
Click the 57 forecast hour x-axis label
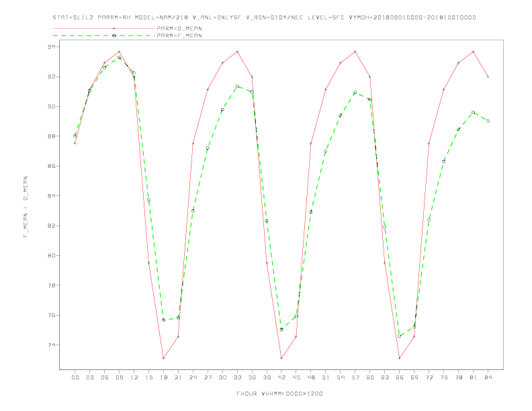355,377
